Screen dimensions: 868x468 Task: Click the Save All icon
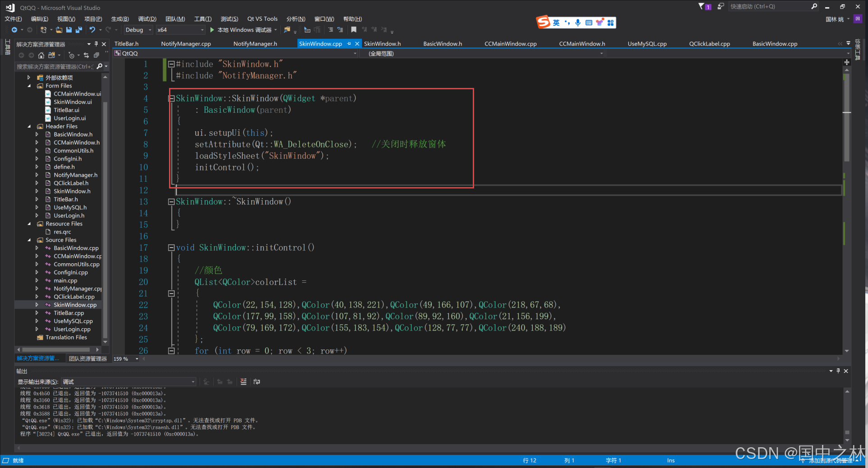pyautogui.click(x=78, y=30)
